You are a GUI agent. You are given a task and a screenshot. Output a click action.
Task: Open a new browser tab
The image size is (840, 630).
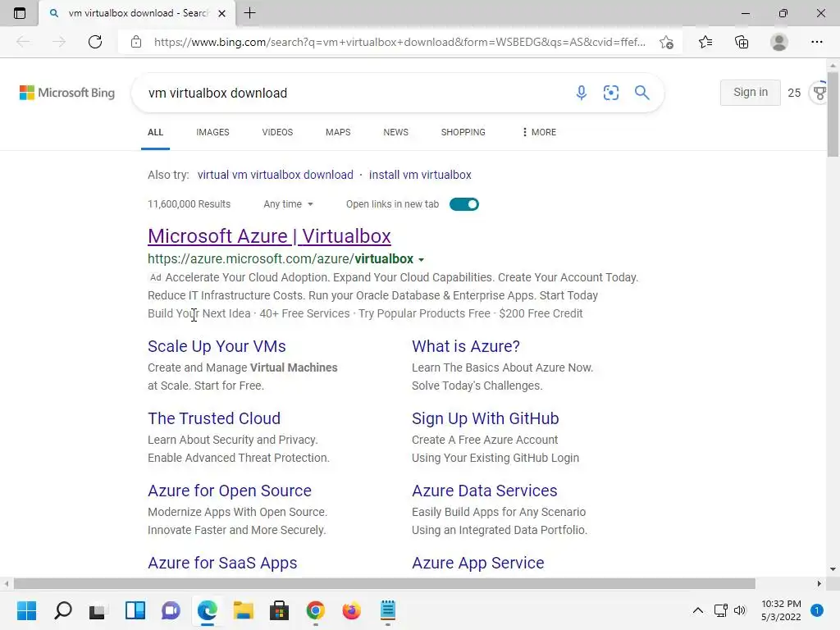point(249,13)
